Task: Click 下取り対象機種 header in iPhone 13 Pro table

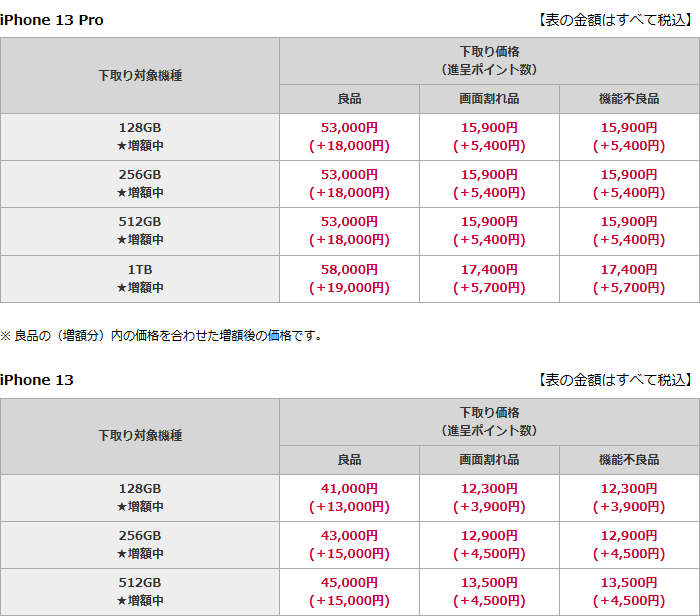Action: coord(140,75)
